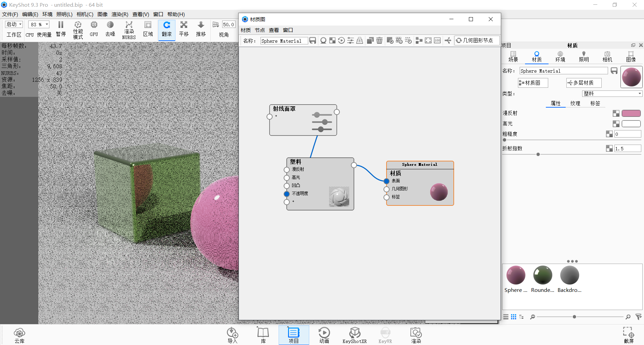Click the trash delete icon in Material Graph toolbar

pyautogui.click(x=379, y=41)
